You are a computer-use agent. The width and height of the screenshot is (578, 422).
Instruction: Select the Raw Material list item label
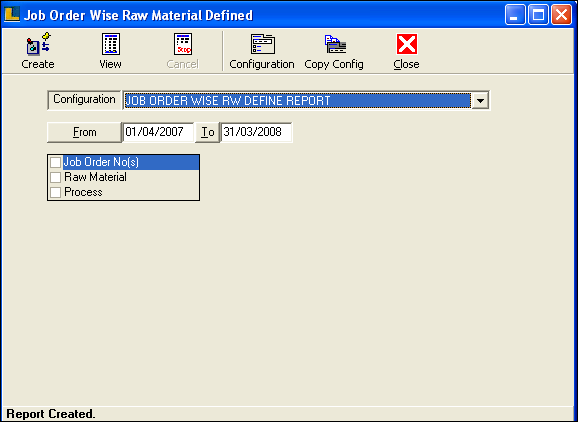pyautogui.click(x=95, y=177)
